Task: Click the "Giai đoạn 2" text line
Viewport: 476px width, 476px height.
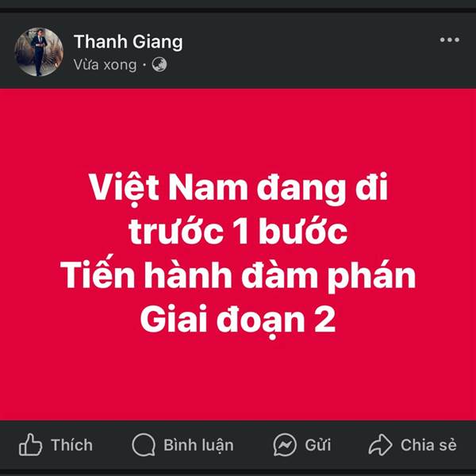Action: (238, 321)
